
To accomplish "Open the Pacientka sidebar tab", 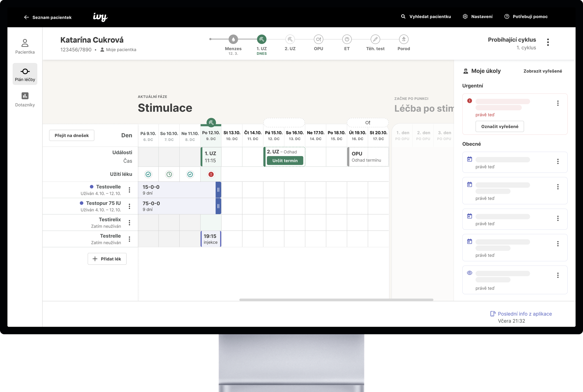I will click(x=25, y=47).
